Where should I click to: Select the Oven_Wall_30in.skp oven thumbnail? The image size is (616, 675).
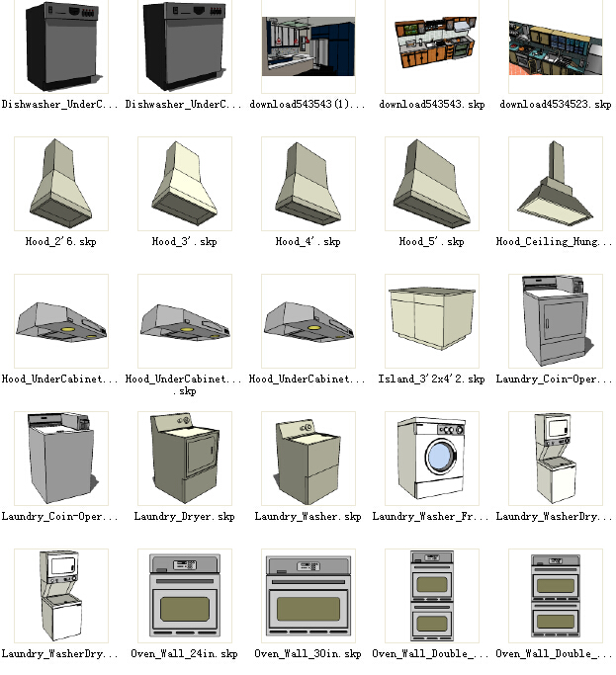308,596
